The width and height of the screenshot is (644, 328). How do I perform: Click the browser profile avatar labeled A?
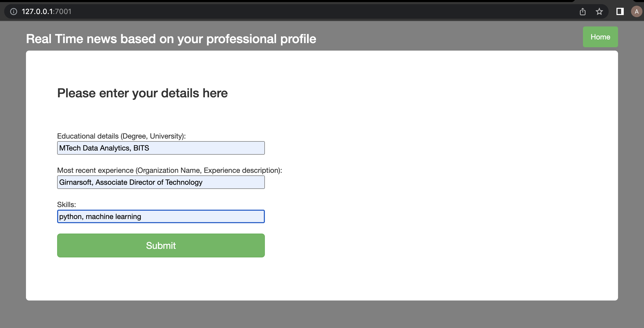pyautogui.click(x=636, y=11)
